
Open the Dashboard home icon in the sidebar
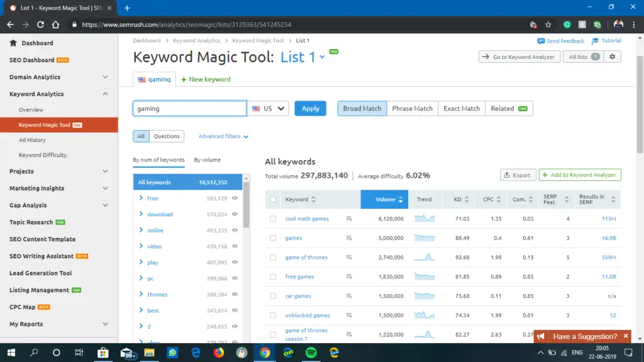[13, 43]
